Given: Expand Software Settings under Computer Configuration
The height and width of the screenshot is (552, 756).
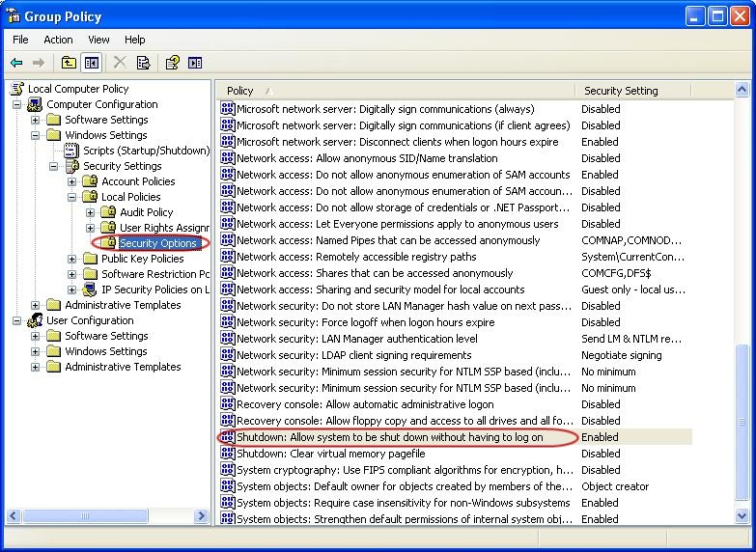Looking at the screenshot, I should point(35,120).
